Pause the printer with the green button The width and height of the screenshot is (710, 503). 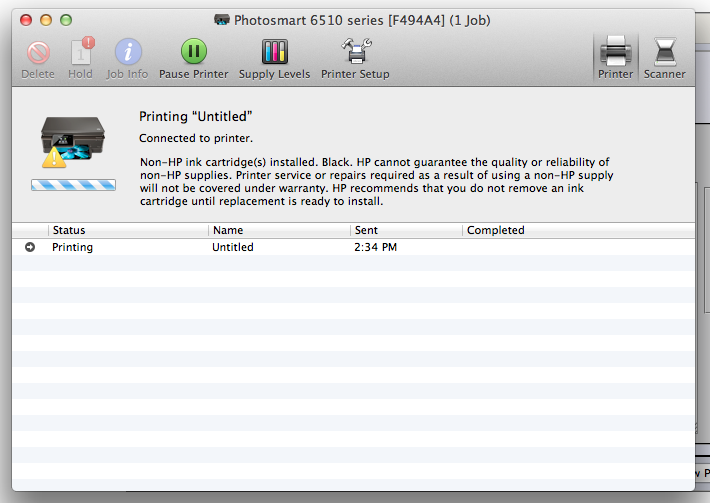pyautogui.click(x=194, y=51)
